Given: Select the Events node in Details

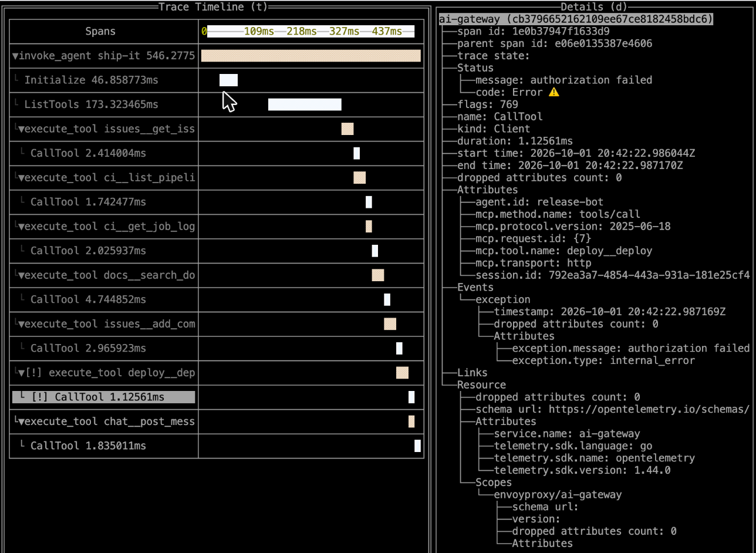Looking at the screenshot, I should [475, 287].
